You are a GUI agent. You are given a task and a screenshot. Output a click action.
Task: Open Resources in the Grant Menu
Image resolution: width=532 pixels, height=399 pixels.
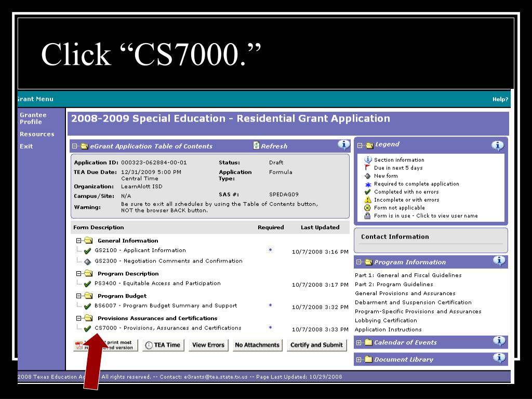tap(37, 134)
